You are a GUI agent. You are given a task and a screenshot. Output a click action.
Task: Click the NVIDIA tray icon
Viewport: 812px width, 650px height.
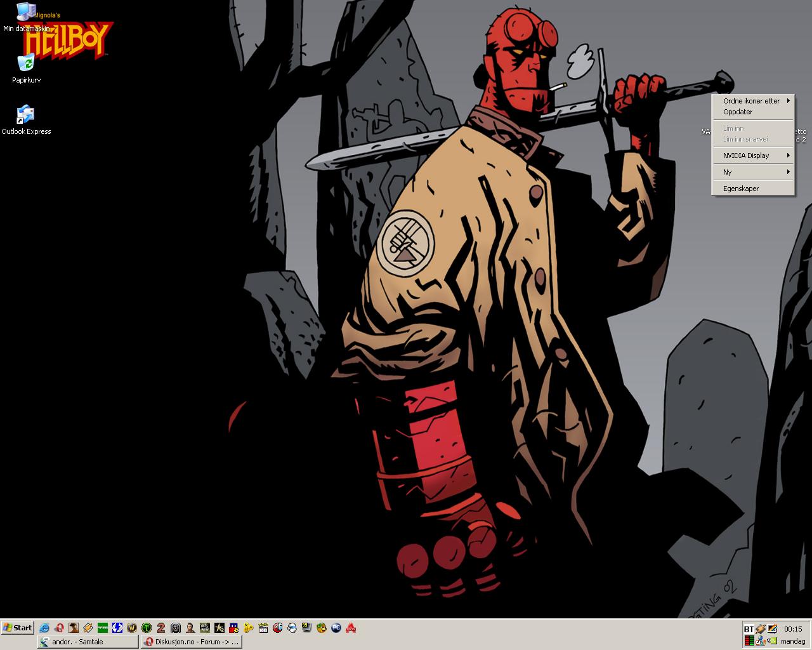(772, 641)
